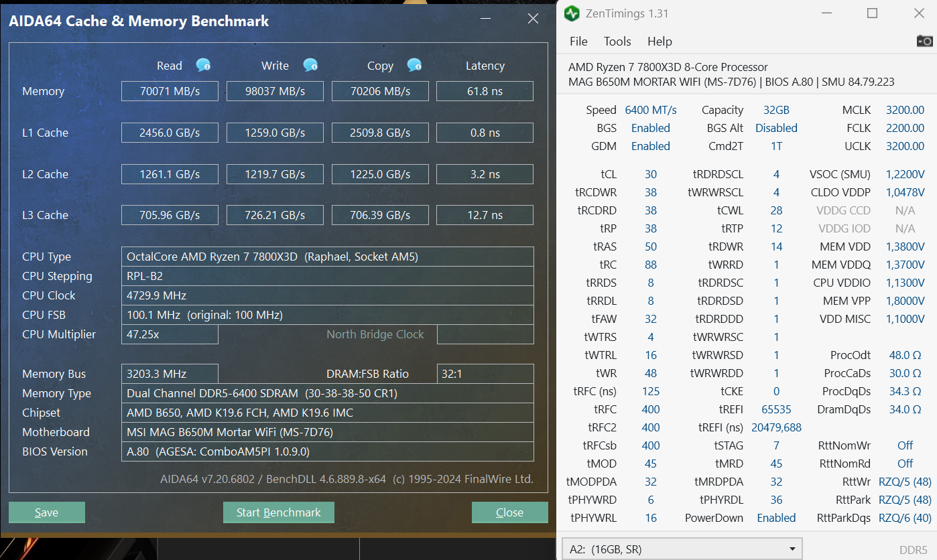Click the tREFI value 65535
Image resolution: width=937 pixels, height=560 pixels.
pyautogui.click(x=776, y=409)
